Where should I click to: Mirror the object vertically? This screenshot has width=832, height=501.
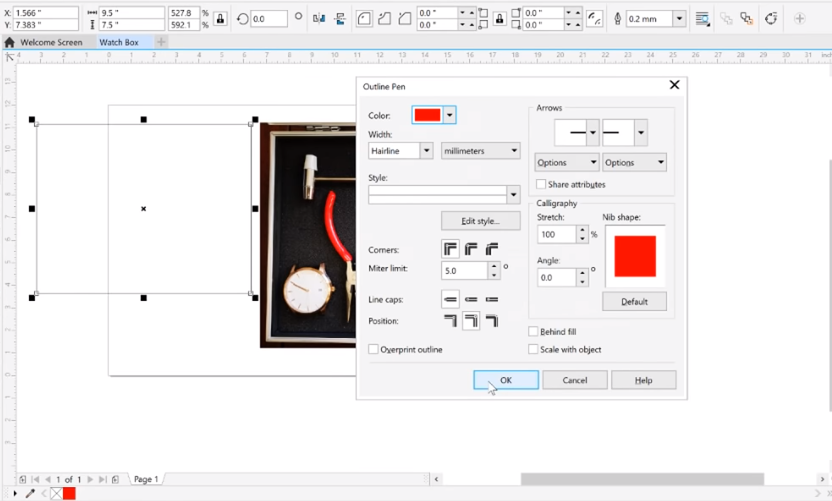tap(340, 19)
